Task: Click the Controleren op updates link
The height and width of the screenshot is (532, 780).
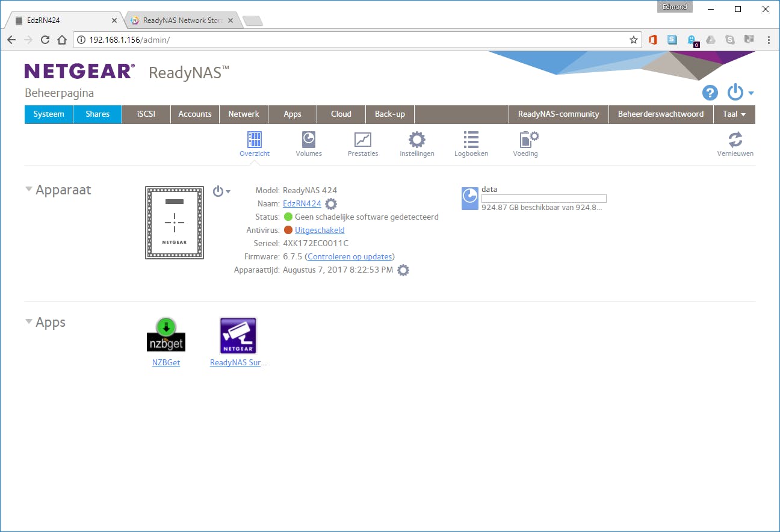Action: 350,257
